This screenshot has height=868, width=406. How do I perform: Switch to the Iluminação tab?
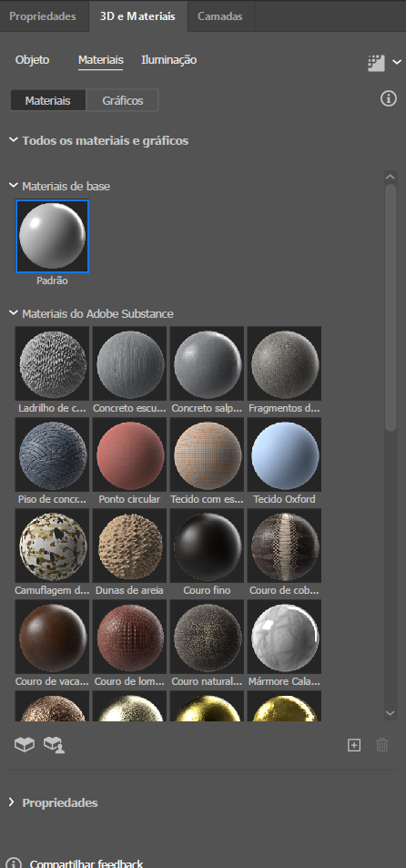point(168,60)
